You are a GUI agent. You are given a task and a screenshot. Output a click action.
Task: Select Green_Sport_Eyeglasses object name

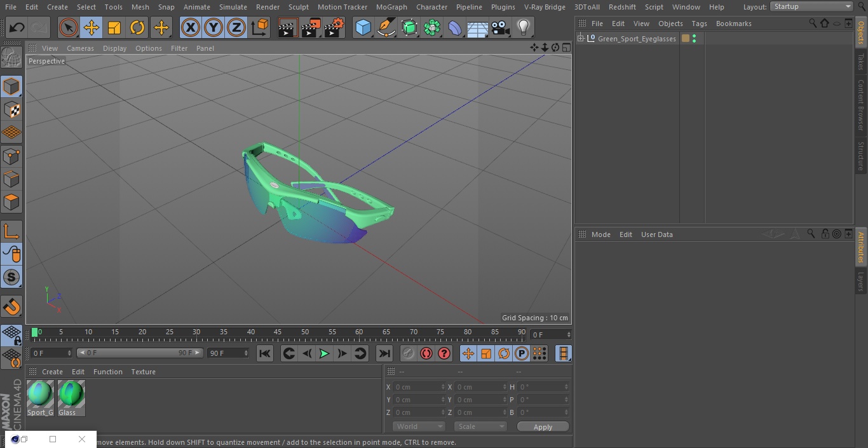[637, 39]
